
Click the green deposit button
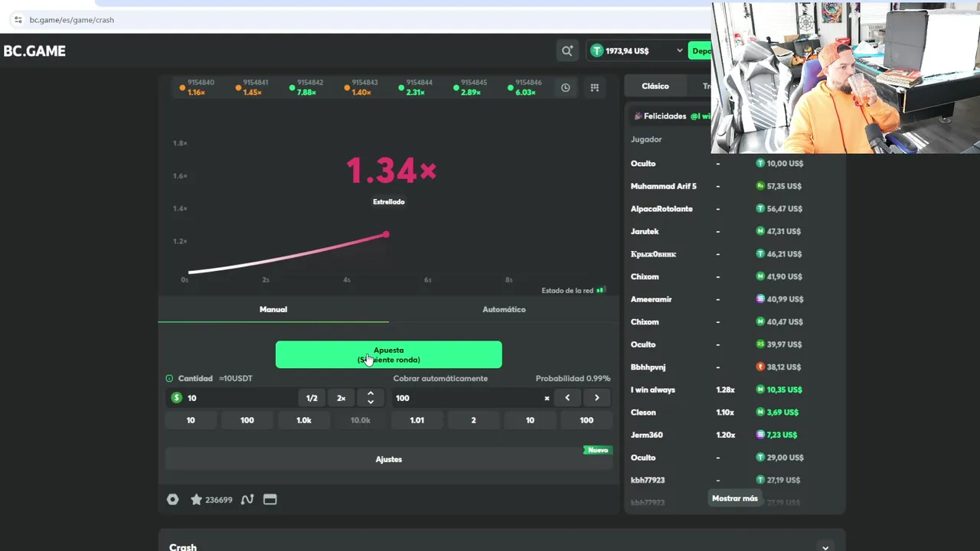[700, 51]
